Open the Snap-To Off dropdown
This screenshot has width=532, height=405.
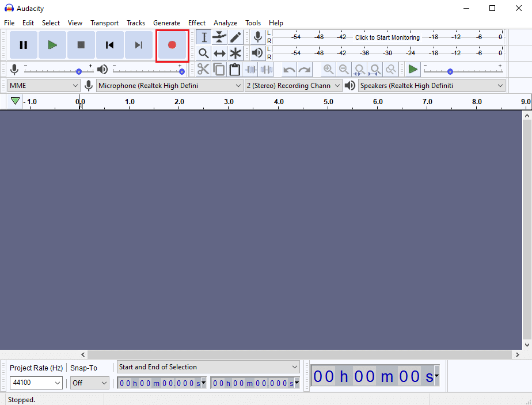89,383
